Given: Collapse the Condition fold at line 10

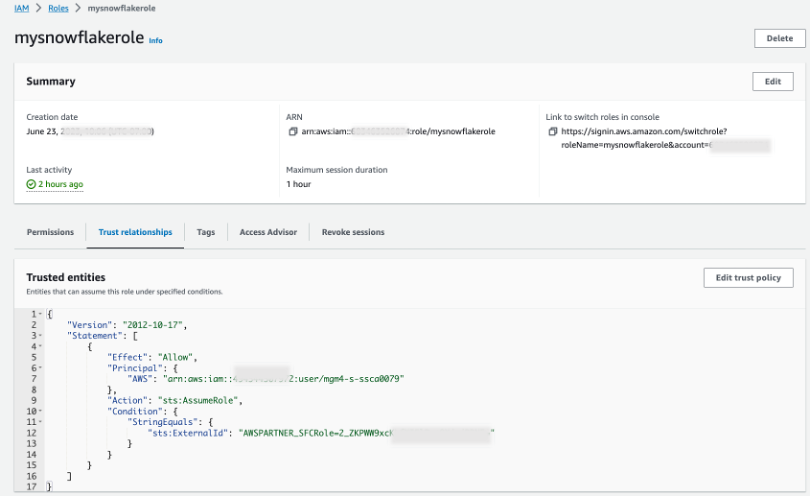Looking at the screenshot, I should point(40,412).
